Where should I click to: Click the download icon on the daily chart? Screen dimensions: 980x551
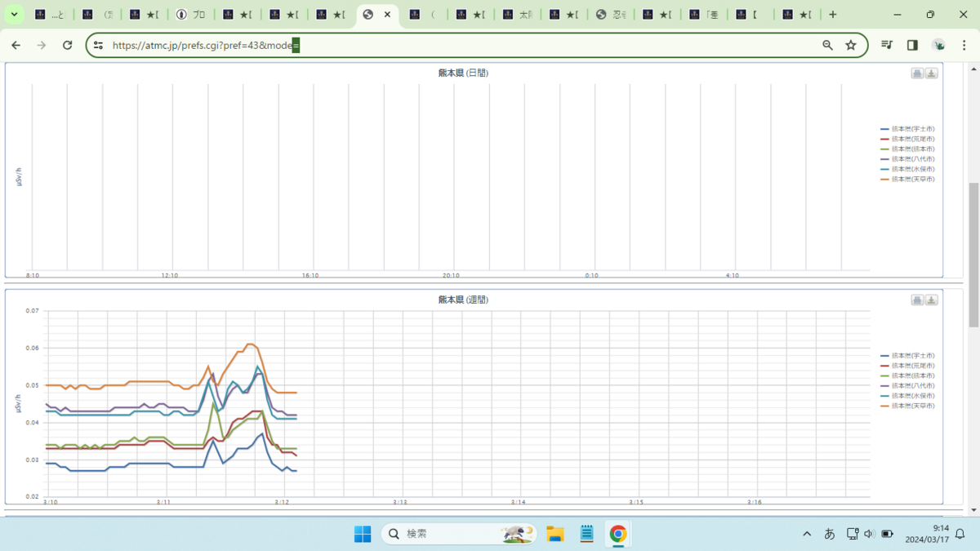point(931,73)
